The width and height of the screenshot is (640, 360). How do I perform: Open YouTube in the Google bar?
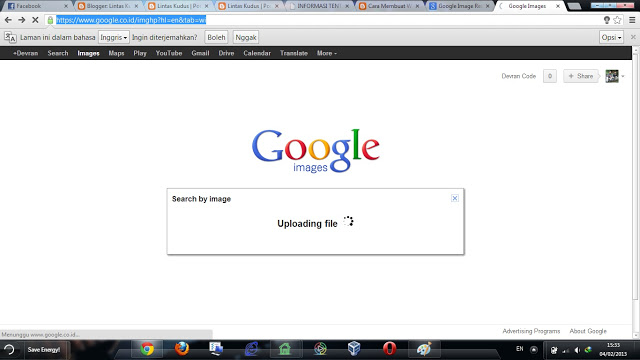169,53
